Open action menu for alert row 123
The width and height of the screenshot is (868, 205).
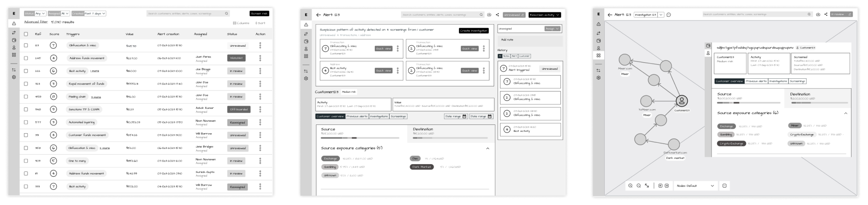pyautogui.click(x=260, y=45)
